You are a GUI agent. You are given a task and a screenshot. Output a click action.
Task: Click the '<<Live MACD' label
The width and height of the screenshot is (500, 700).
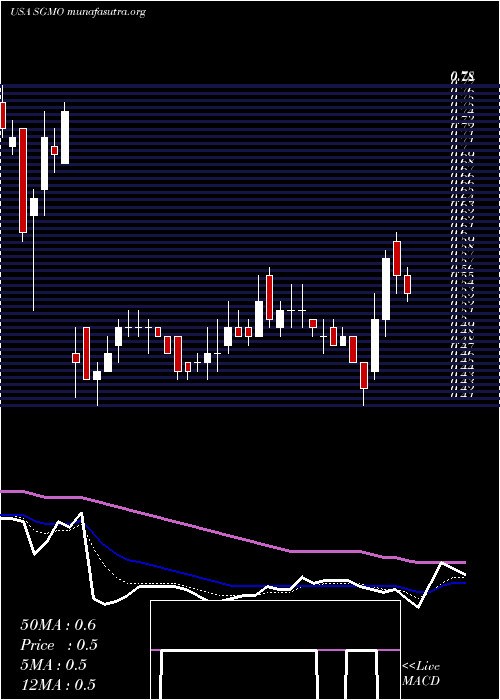pyautogui.click(x=421, y=674)
